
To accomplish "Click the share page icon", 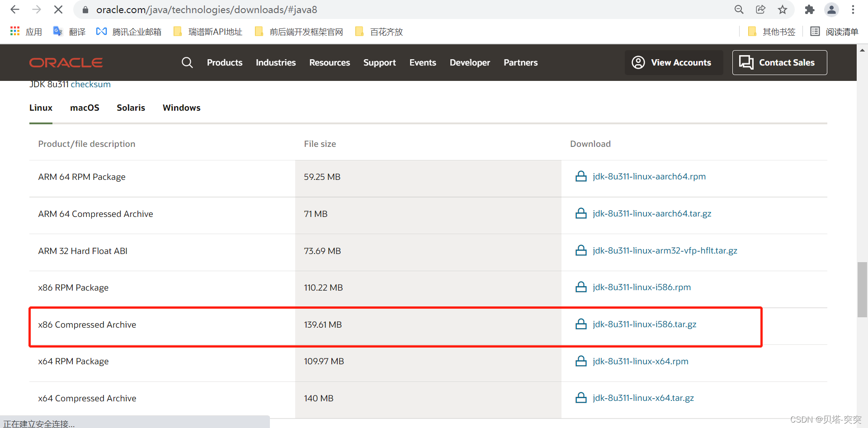I will coord(761,9).
